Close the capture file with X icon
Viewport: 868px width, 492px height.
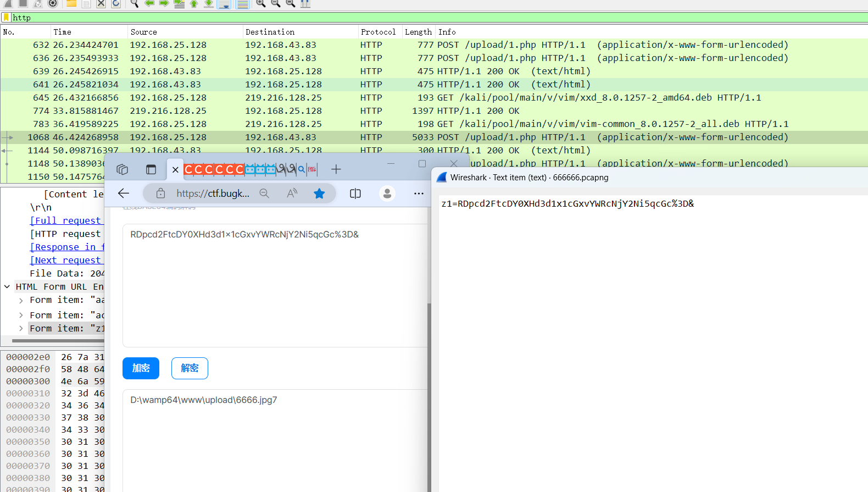[x=101, y=3]
